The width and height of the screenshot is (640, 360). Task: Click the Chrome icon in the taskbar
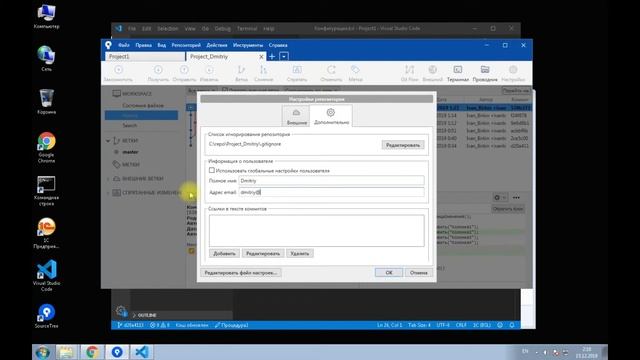click(92, 352)
